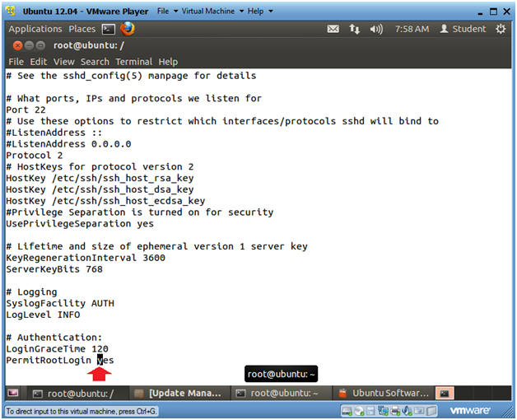This screenshot has height=420, width=517.
Task: Open the mail envelope indicator
Action: pyautogui.click(x=333, y=29)
